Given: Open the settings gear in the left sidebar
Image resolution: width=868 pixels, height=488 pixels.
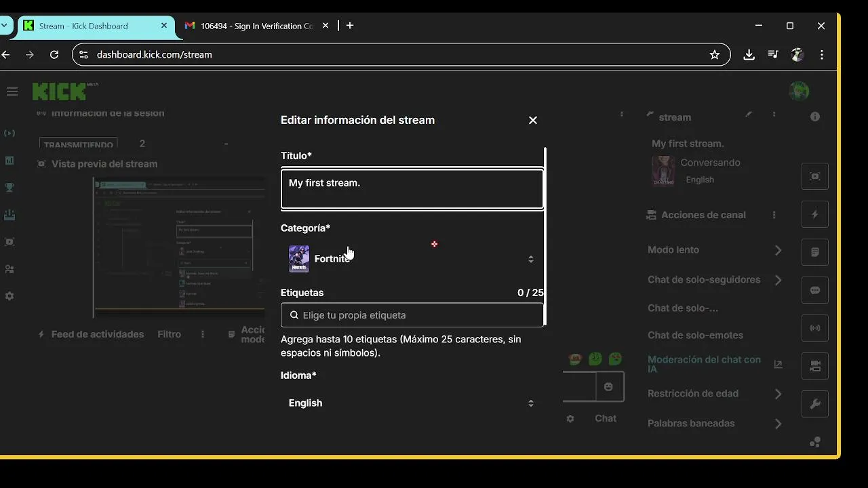Looking at the screenshot, I should point(9,296).
